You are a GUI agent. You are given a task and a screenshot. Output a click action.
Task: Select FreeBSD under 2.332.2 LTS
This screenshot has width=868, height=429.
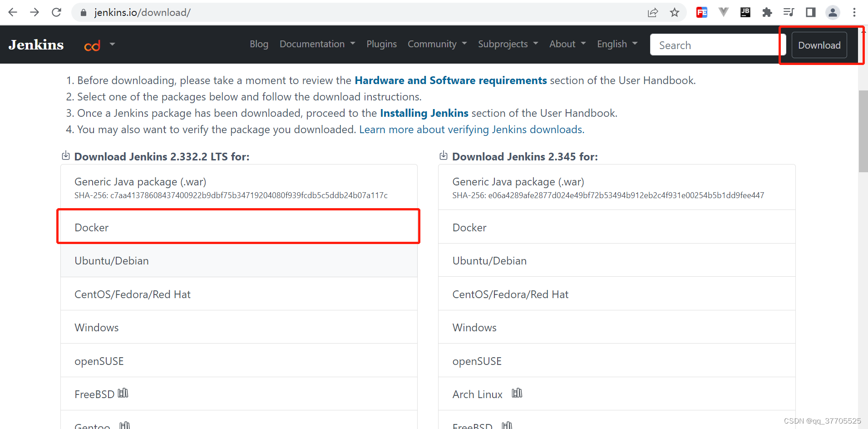coord(239,394)
